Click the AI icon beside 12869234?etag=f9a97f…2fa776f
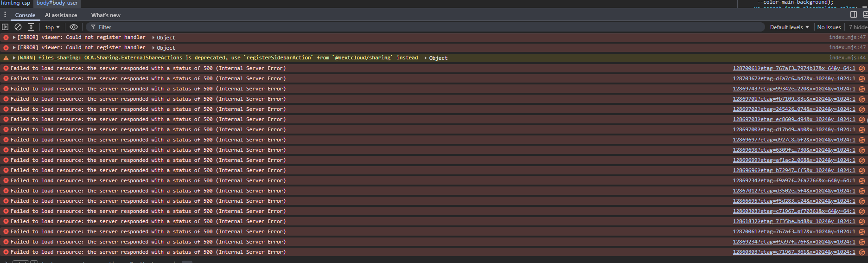868x263 pixels. [862, 180]
